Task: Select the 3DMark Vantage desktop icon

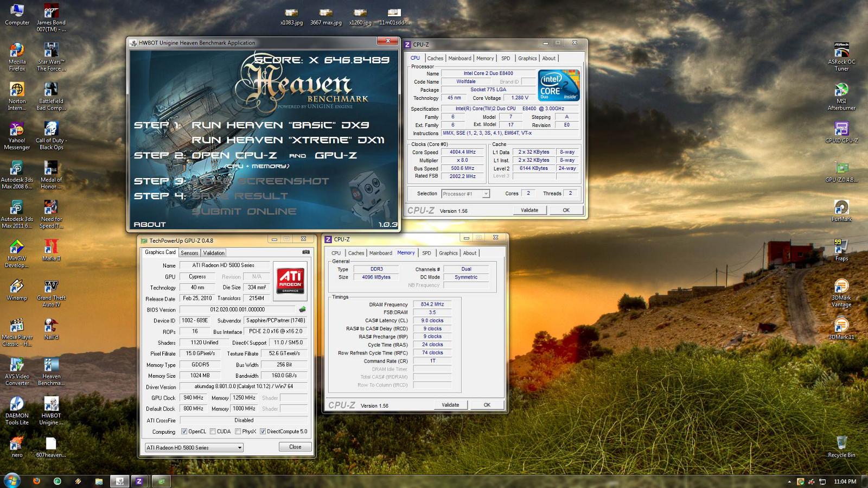Action: tap(841, 293)
